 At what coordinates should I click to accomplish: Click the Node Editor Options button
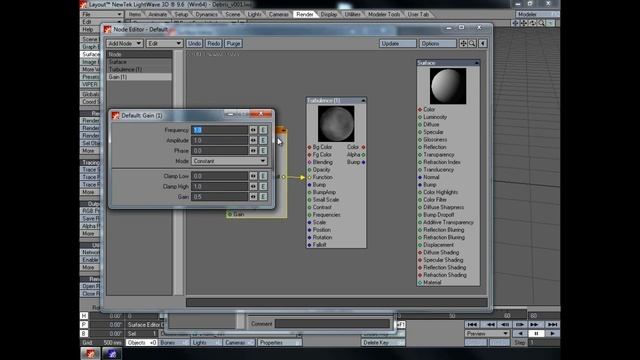click(x=438, y=43)
